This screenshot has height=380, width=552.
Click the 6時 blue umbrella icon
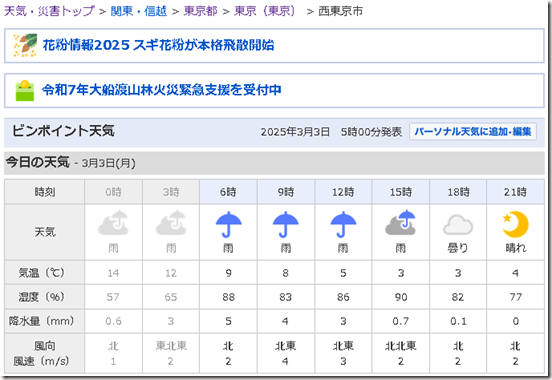[228, 224]
